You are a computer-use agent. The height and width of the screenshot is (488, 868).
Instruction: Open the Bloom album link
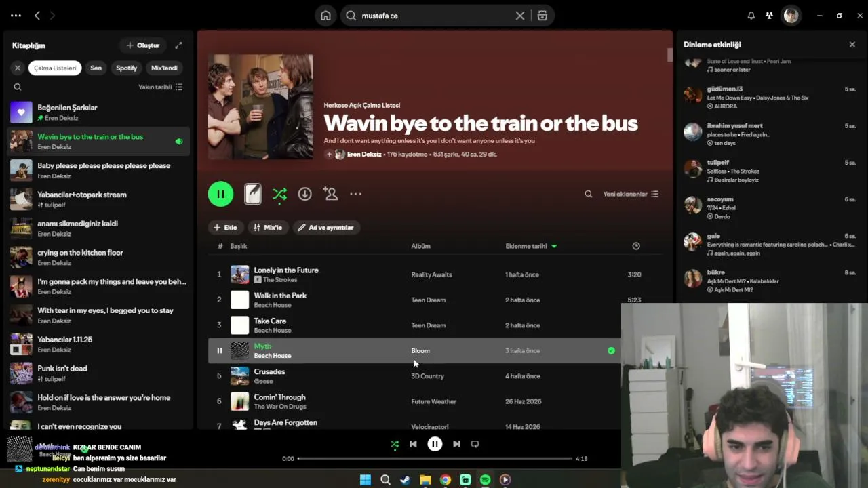tap(420, 350)
